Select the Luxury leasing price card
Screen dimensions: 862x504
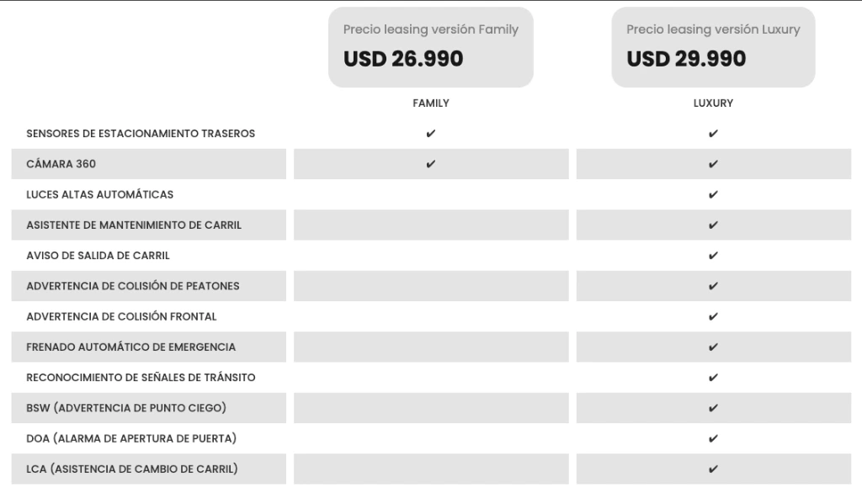[x=713, y=47]
